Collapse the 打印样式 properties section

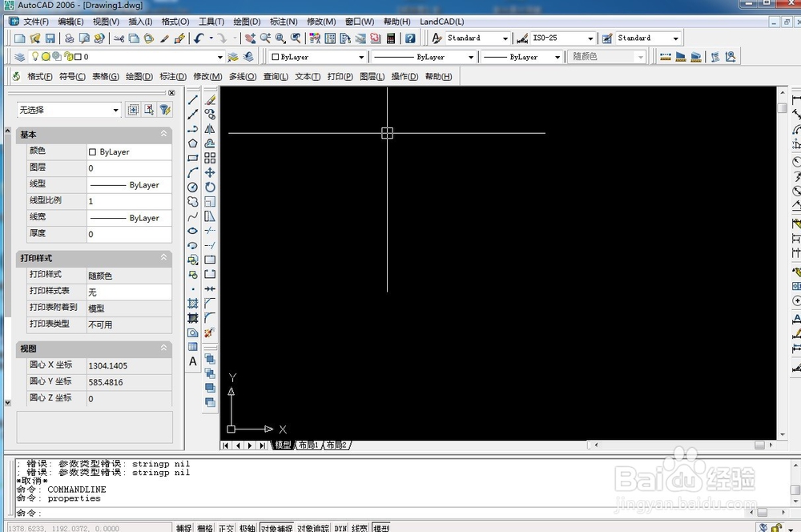163,257
